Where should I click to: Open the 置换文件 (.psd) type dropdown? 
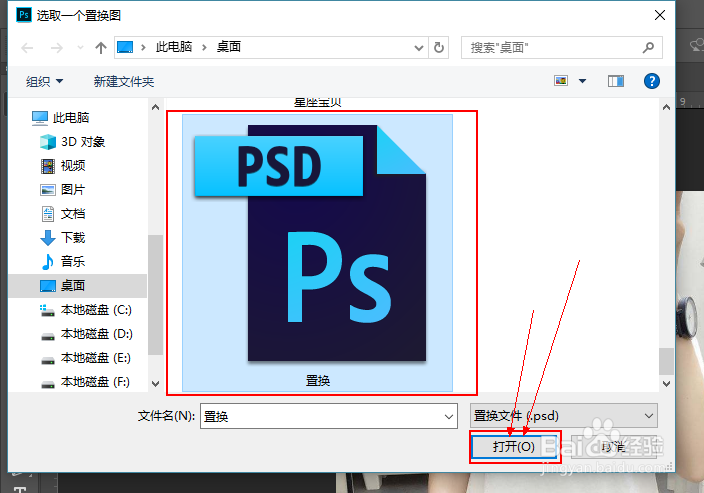(x=563, y=416)
